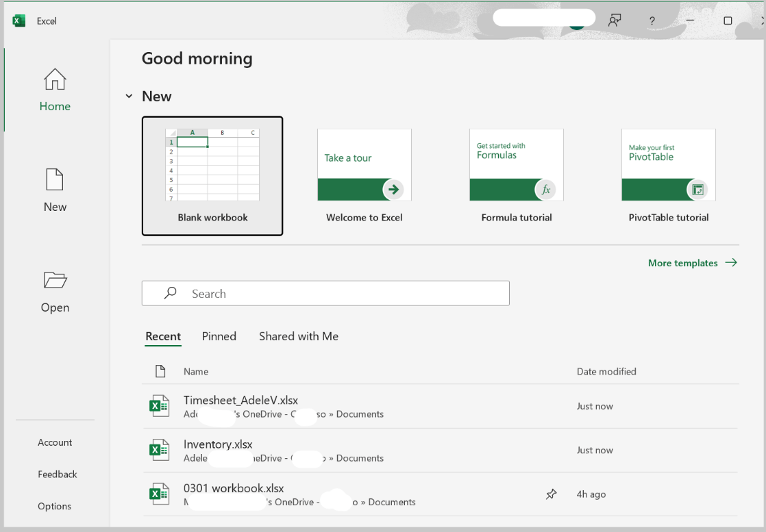Select the New document icon in sidebar

pyautogui.click(x=55, y=179)
